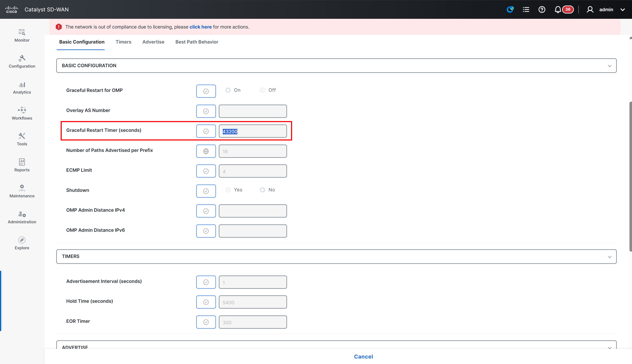Image resolution: width=632 pixels, height=364 pixels.
Task: Open scope selector for OMP Admin Distance IPv6
Action: (x=206, y=231)
